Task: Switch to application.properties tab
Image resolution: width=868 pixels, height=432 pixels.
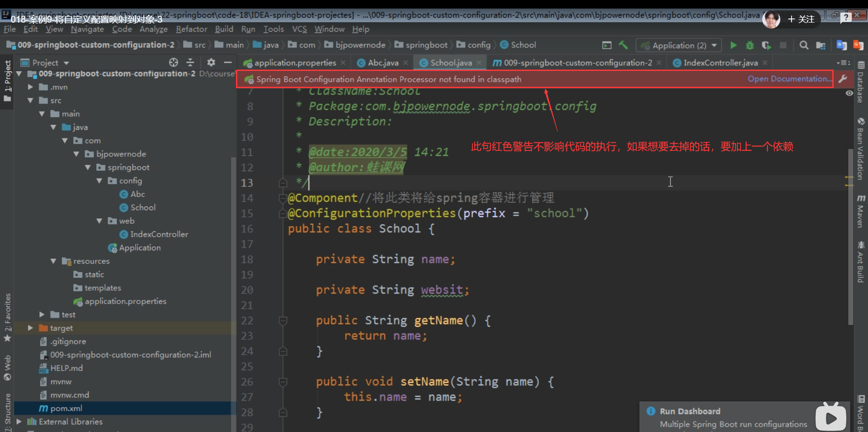Action: click(295, 63)
